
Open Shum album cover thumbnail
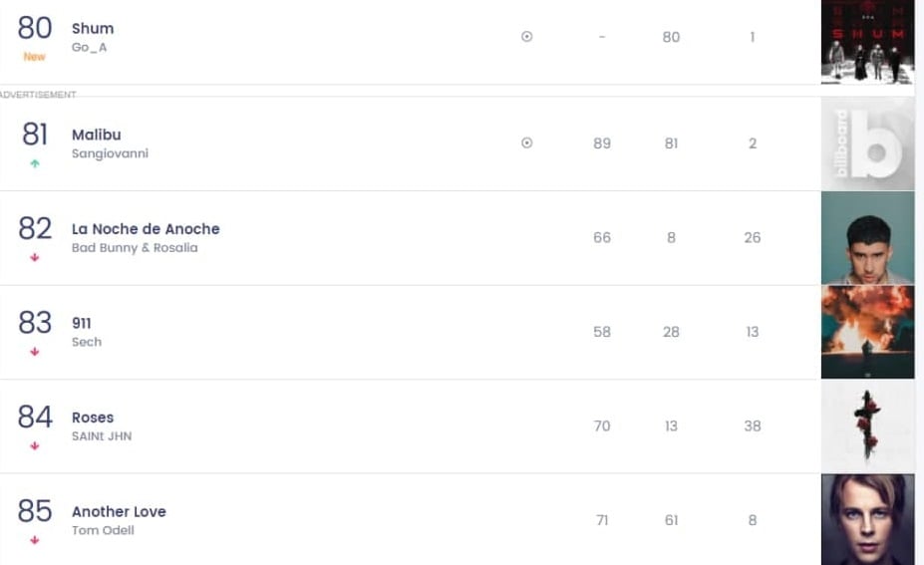coord(867,42)
